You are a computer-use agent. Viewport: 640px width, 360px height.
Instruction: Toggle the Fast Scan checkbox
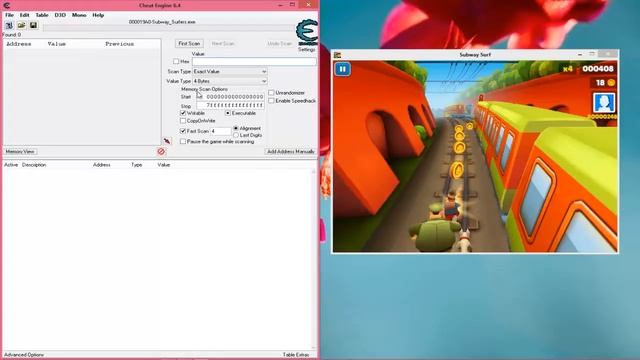(x=183, y=131)
